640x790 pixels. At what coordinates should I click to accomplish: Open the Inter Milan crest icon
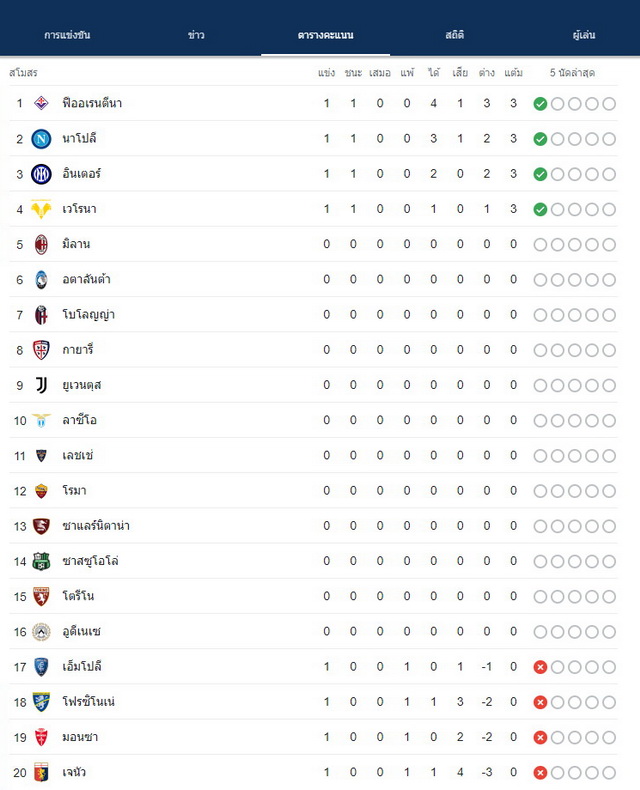[x=41, y=174]
